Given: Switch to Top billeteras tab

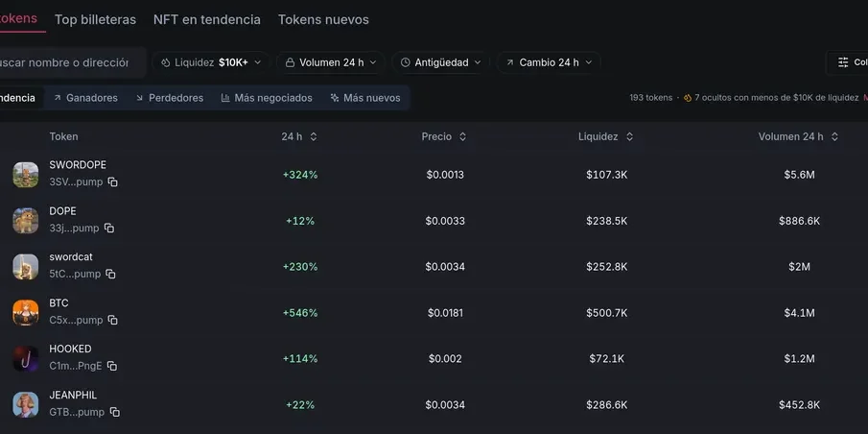Looking at the screenshot, I should pos(95,19).
